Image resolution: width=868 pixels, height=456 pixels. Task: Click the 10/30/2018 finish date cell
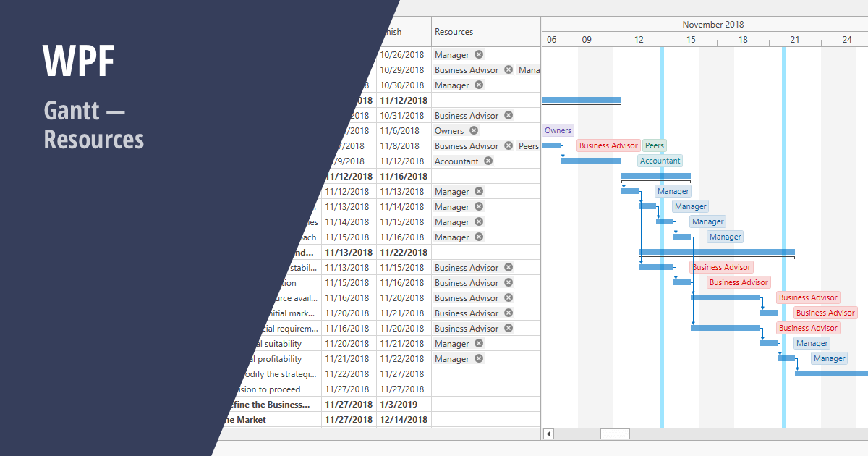[x=402, y=85]
